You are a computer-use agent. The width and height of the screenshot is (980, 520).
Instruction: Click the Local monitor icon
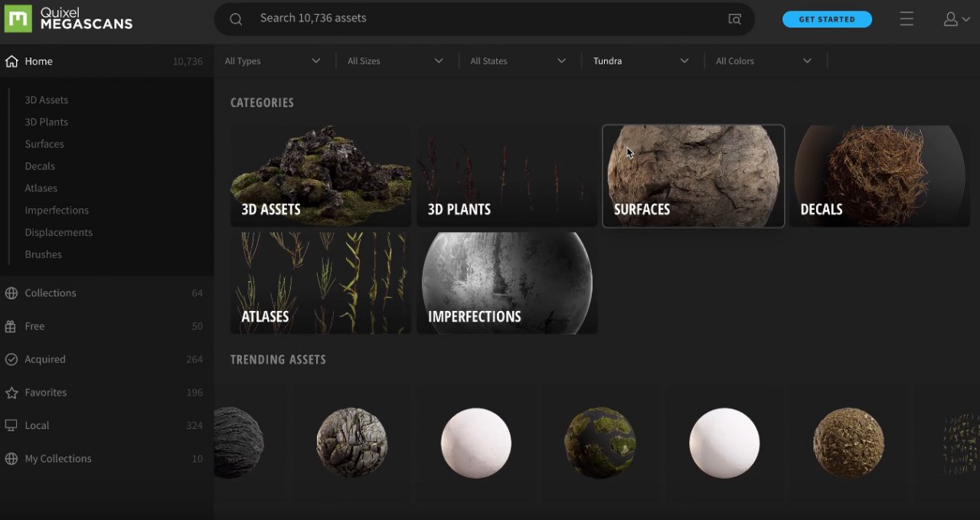[x=11, y=426]
